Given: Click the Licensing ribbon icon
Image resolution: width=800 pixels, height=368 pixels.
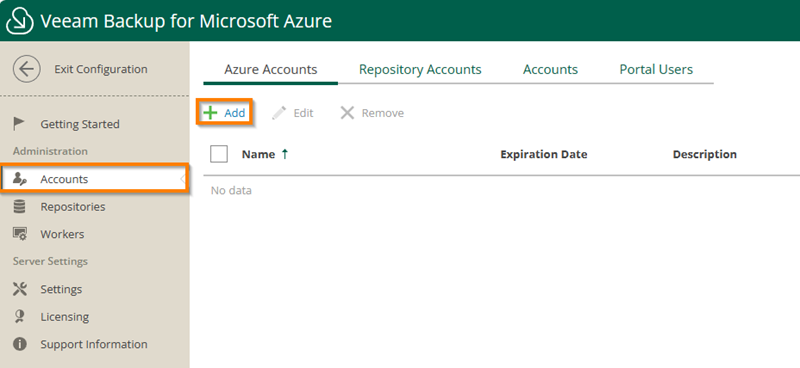Looking at the screenshot, I should [x=19, y=317].
